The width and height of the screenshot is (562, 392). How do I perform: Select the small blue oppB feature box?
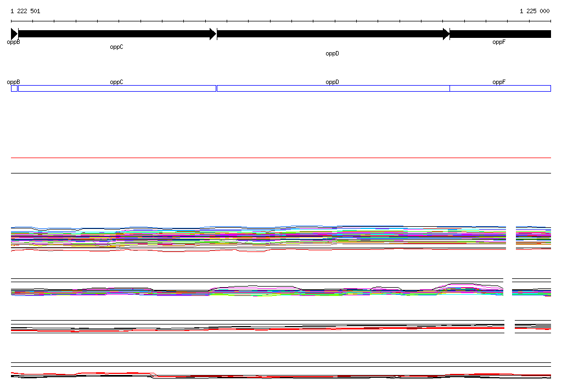[14, 88]
